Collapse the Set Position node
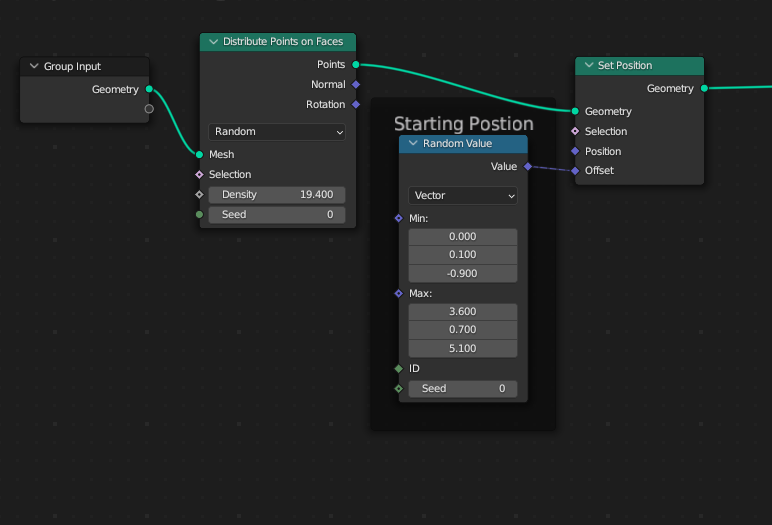The width and height of the screenshot is (772, 525). tap(589, 65)
